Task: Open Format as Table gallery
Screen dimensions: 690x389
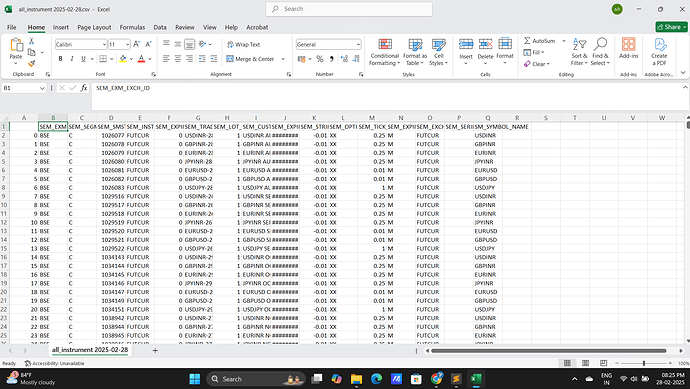Action: [415, 52]
